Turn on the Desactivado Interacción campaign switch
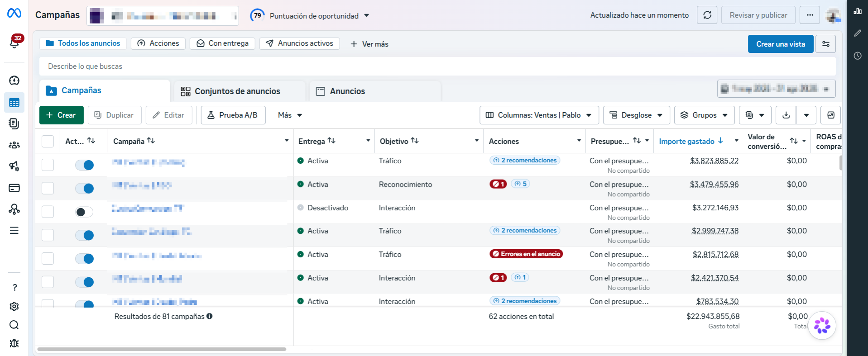Screen dimensions: 868x356 [84, 212]
